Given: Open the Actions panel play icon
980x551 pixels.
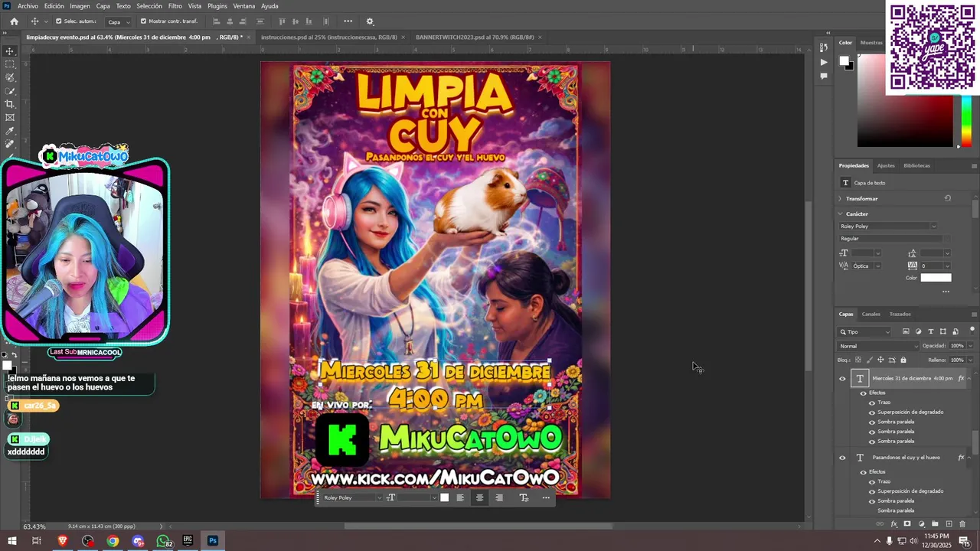Looking at the screenshot, I should 824,62.
